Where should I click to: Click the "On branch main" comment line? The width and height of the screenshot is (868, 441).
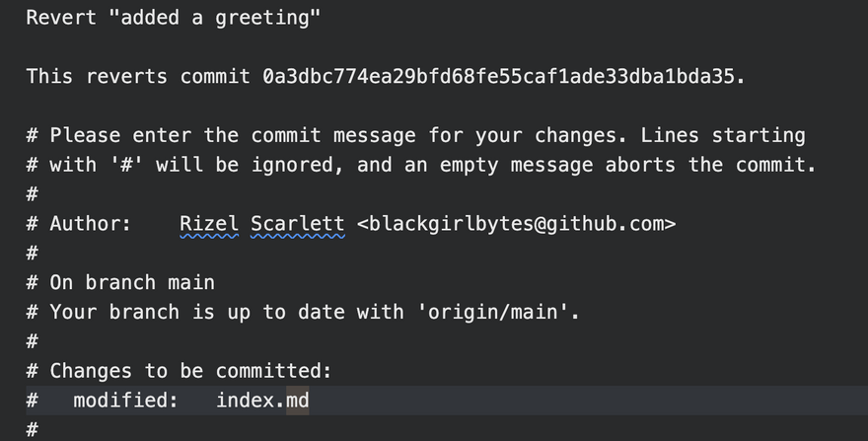click(132, 282)
